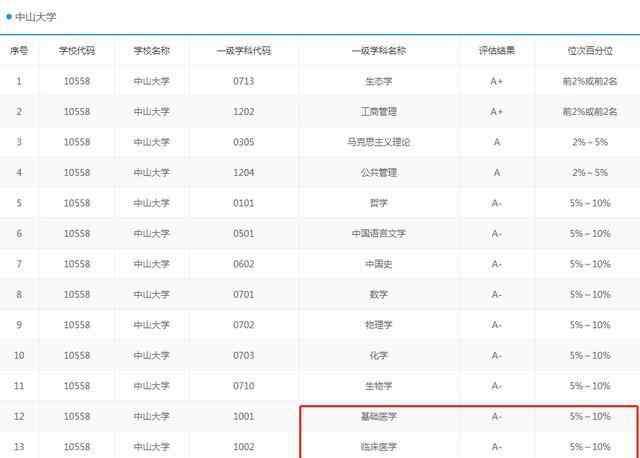Select the 公共管理 subject name
Viewport: 640px width, 458px height.
click(379, 173)
